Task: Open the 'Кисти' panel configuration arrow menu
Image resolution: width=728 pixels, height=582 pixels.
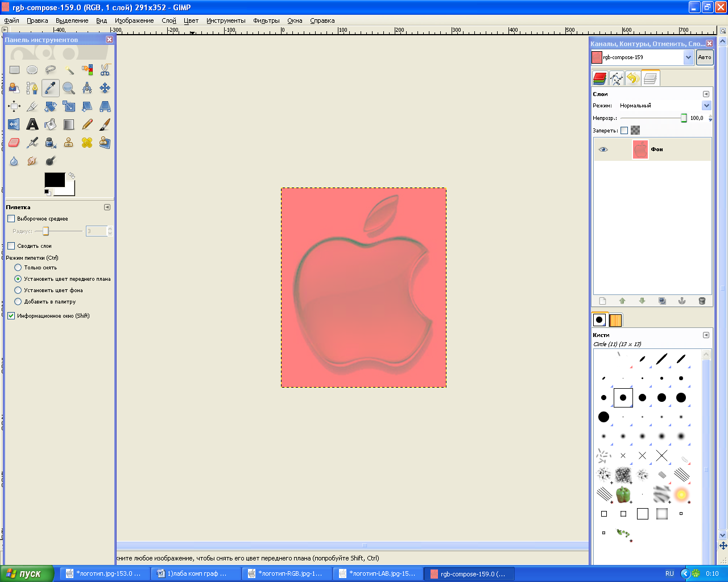Action: (x=706, y=335)
